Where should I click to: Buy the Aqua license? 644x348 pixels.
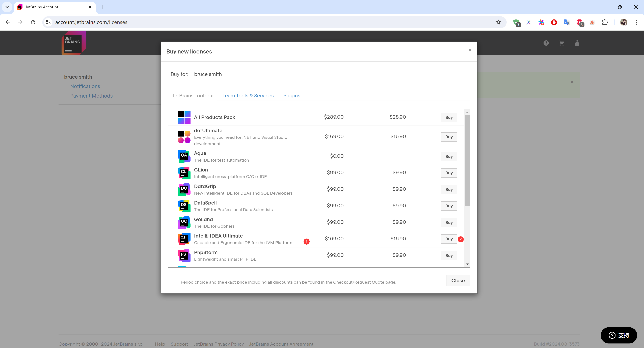click(449, 156)
